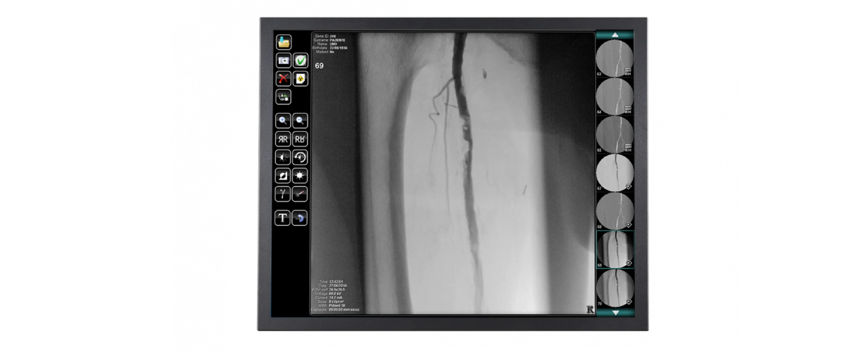This screenshot has height=352, width=868.
Task: Invert image with negative icon
Action: [x=283, y=176]
